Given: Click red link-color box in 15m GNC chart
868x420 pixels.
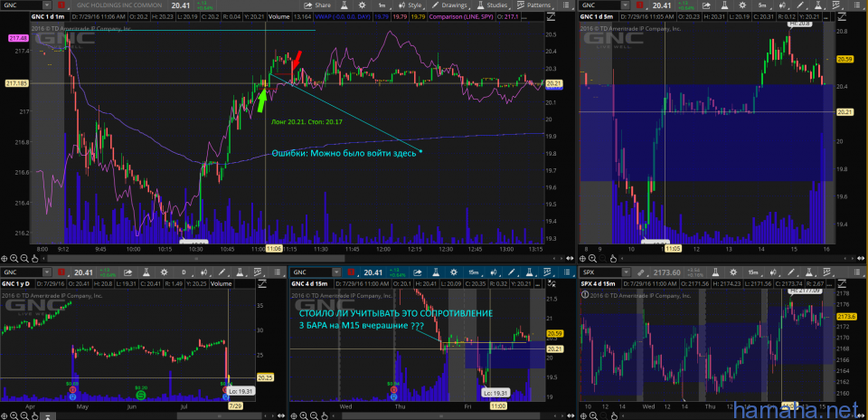Looking at the screenshot, I should [x=351, y=272].
